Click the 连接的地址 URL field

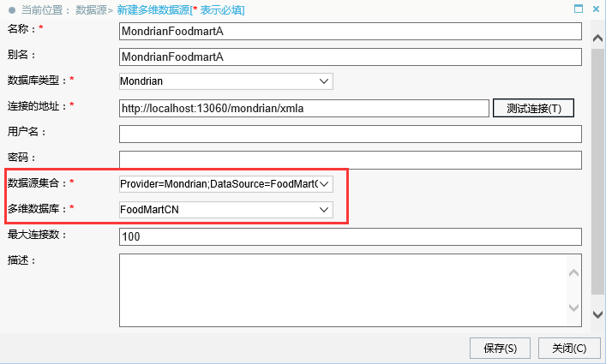coord(304,108)
